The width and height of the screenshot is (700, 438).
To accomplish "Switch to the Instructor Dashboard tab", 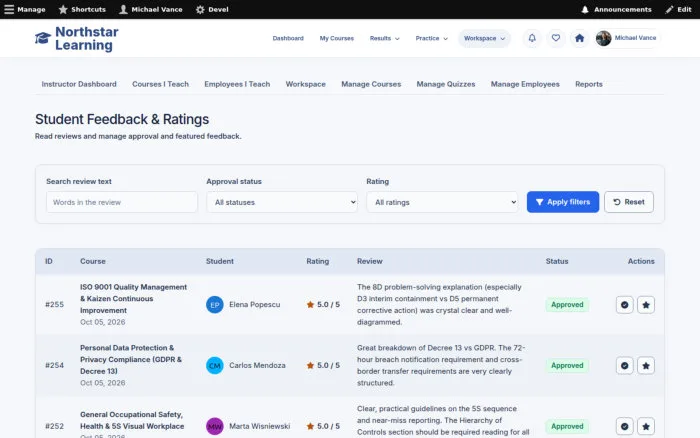I will click(x=79, y=84).
